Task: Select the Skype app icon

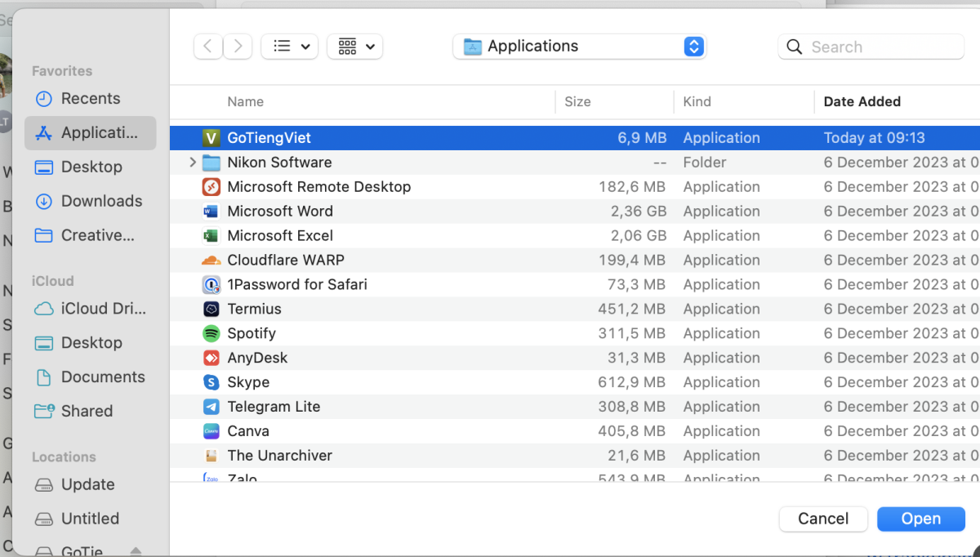Action: [212, 382]
